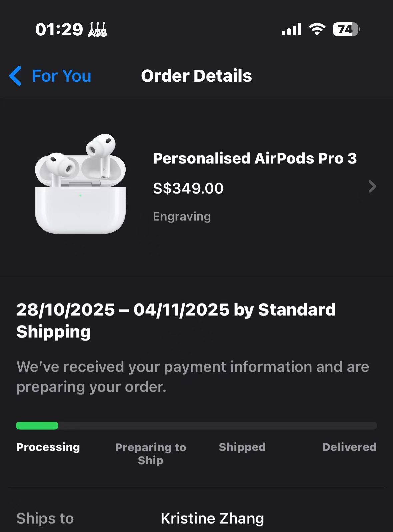Image resolution: width=393 pixels, height=532 pixels.
Task: Go back to For You
Action: (x=62, y=76)
